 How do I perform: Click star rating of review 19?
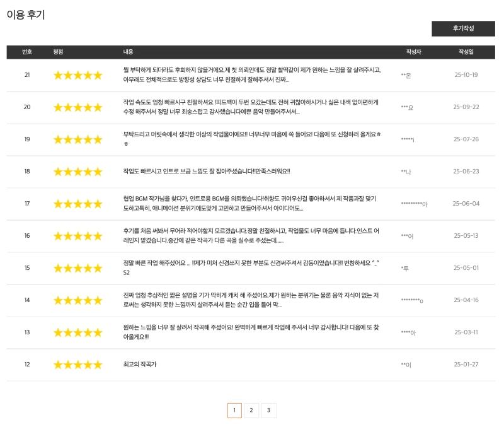[77, 139]
